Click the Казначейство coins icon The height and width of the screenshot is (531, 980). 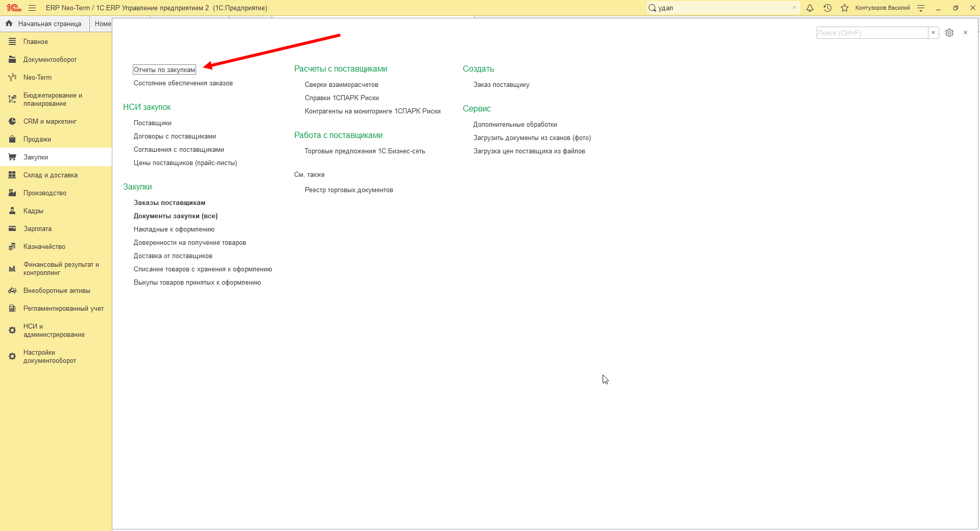pyautogui.click(x=12, y=246)
